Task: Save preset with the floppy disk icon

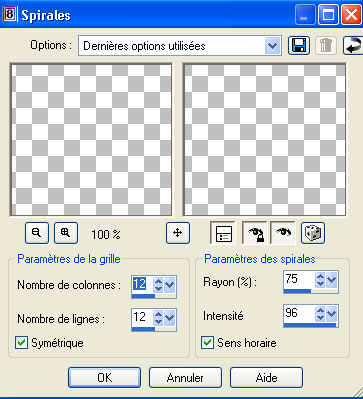Action: pos(299,45)
